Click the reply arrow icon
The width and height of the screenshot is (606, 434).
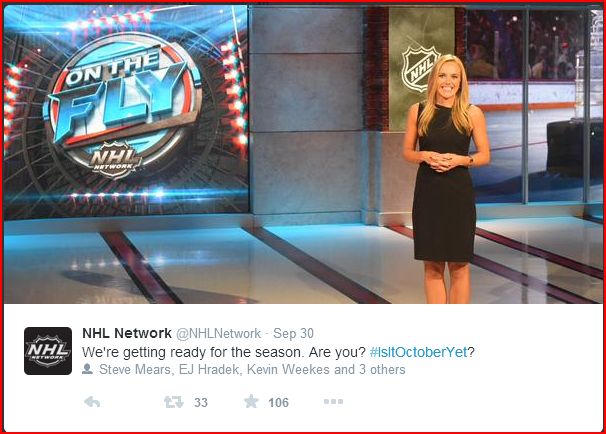coord(92,402)
